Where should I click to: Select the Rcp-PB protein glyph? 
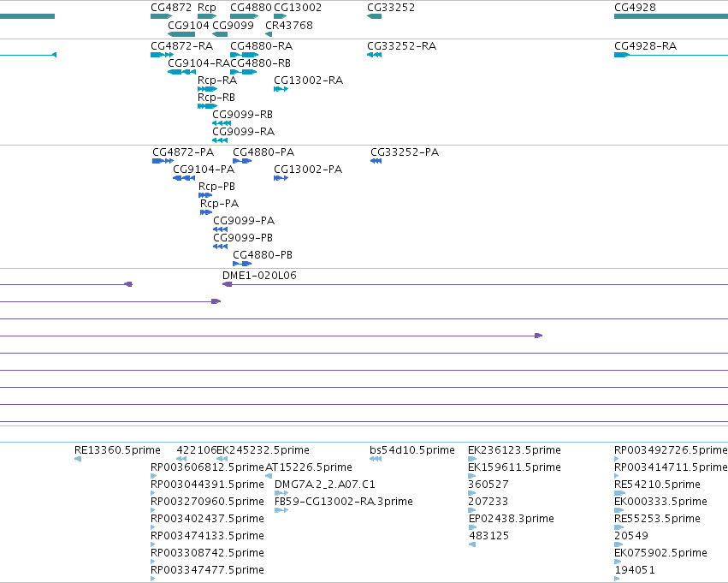tap(205, 195)
